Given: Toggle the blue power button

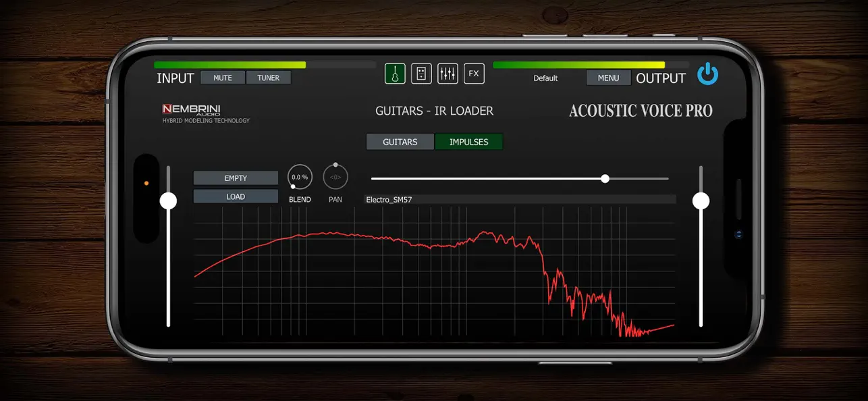Looking at the screenshot, I should pos(708,74).
